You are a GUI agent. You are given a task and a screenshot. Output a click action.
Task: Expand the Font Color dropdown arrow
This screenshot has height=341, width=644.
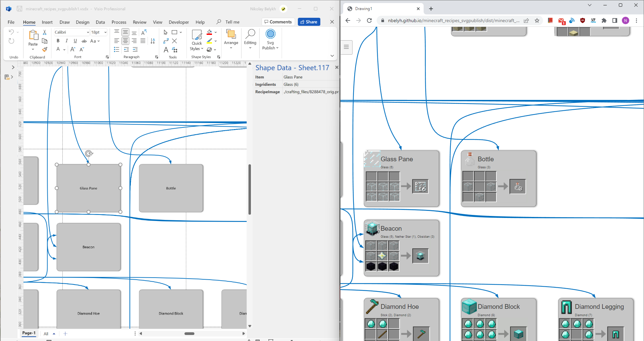pyautogui.click(x=64, y=50)
